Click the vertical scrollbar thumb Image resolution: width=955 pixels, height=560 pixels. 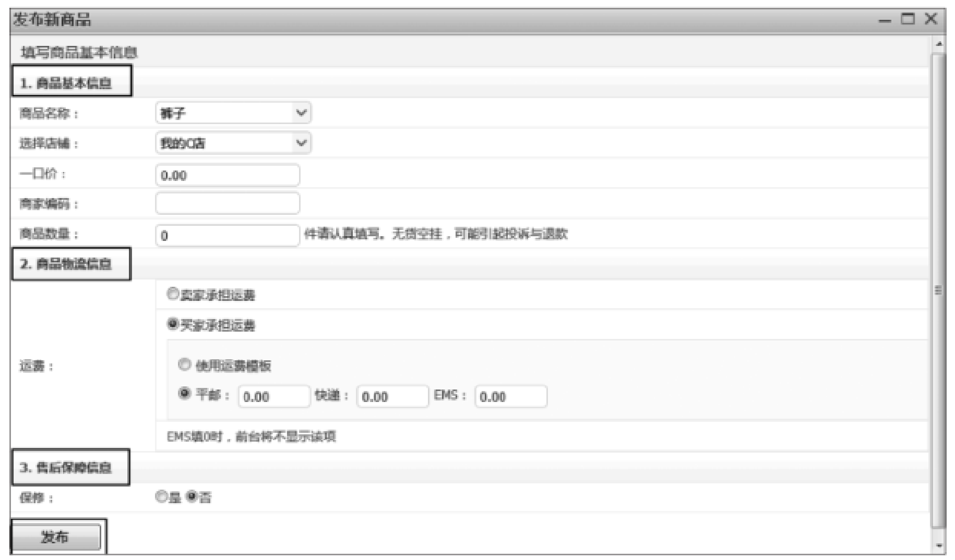(x=939, y=291)
